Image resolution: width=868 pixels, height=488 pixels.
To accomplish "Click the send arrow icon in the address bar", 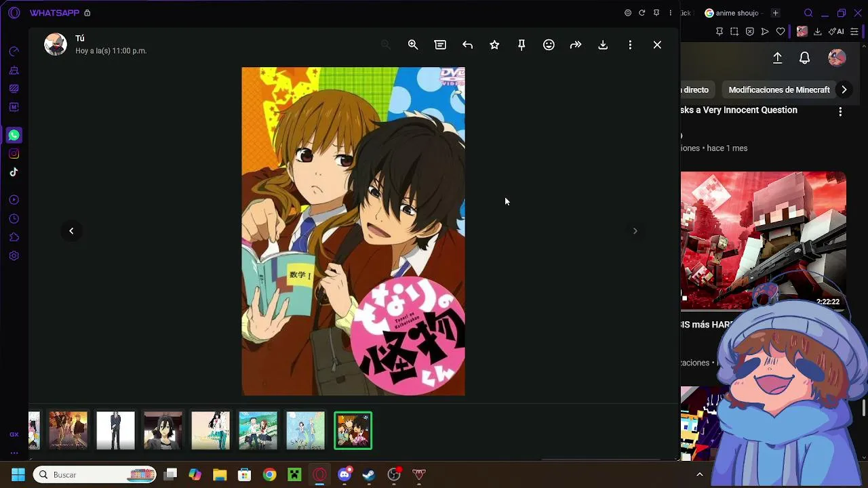I will [765, 31].
